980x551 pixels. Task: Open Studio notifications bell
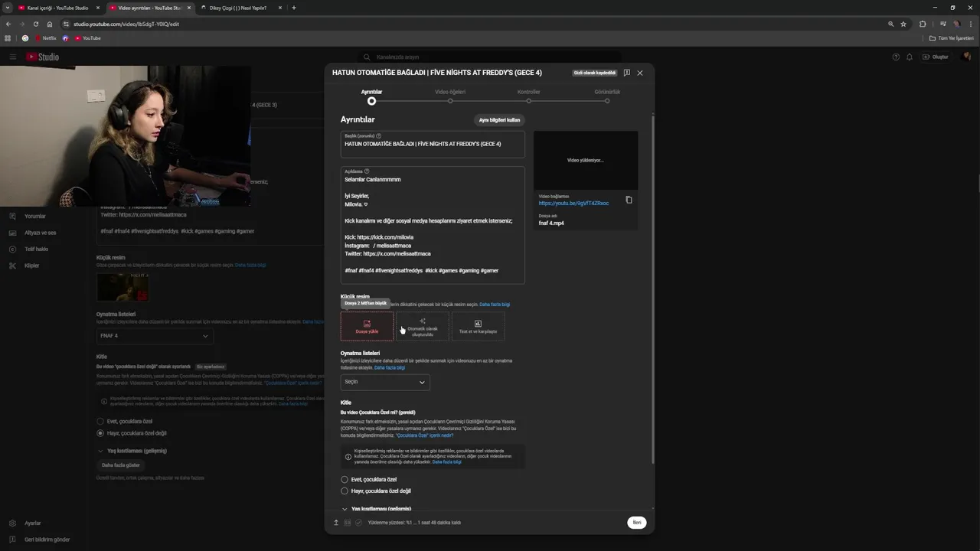coord(910,57)
